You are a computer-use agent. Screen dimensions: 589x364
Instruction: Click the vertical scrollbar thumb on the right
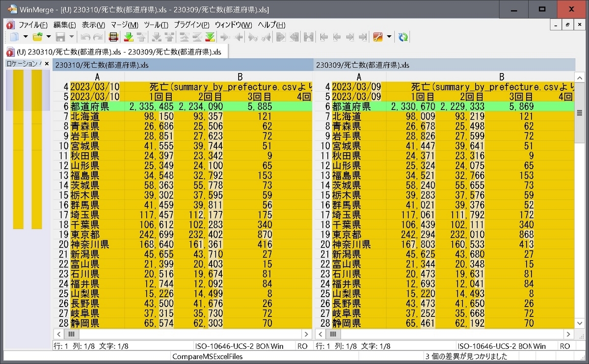[x=580, y=112]
